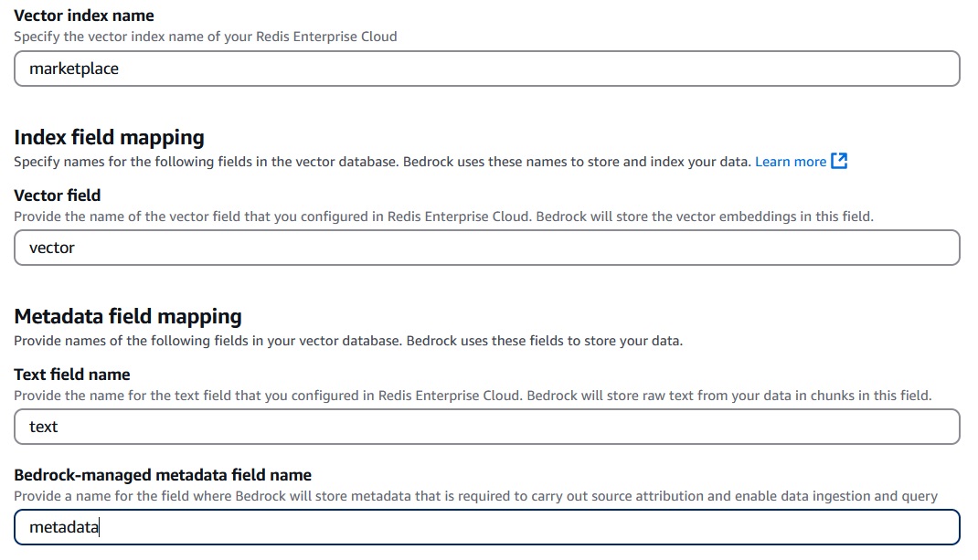Click the Redis Enterprise Cloud description text
The width and height of the screenshot is (978, 560).
[206, 37]
